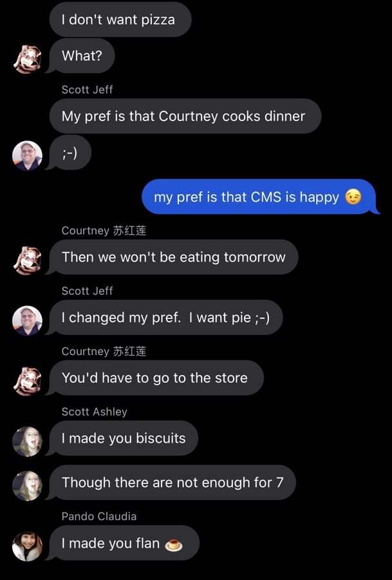
Task: Tap Scott Jeff's avatar next to ';-)' bubble
Action: coord(27,155)
